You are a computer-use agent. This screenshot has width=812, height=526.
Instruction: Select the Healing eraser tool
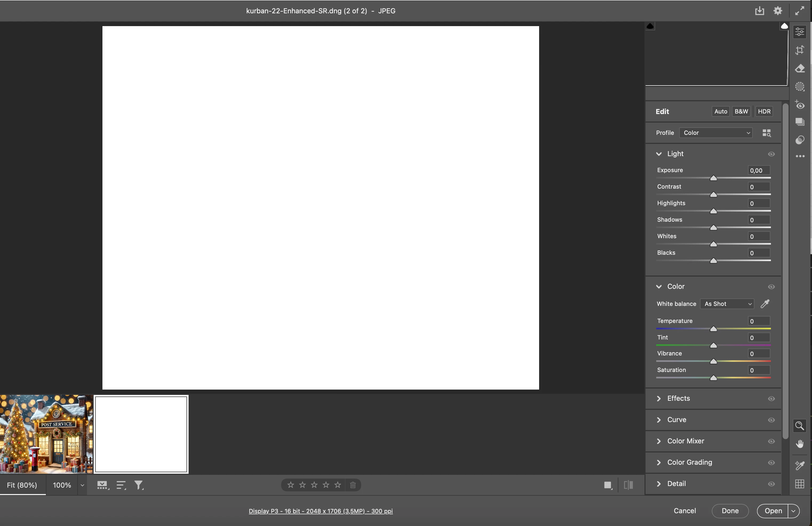pos(800,68)
